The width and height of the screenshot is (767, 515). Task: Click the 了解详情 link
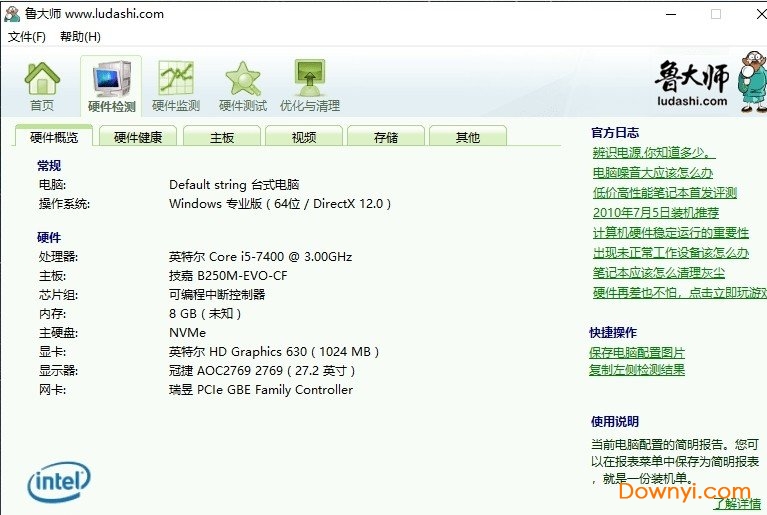tap(738, 504)
